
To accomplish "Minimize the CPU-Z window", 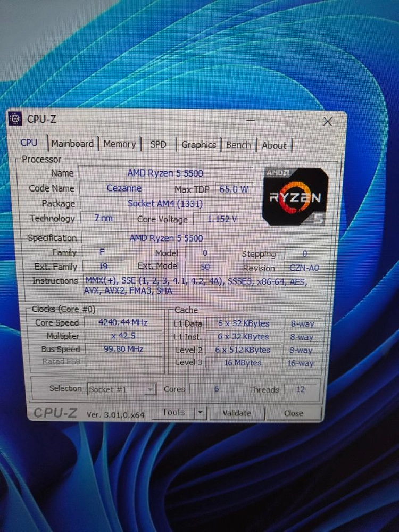I will (251, 120).
